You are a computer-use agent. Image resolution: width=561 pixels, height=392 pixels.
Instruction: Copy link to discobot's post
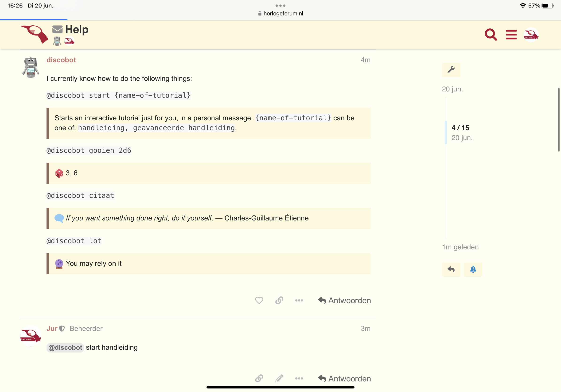coord(279,300)
